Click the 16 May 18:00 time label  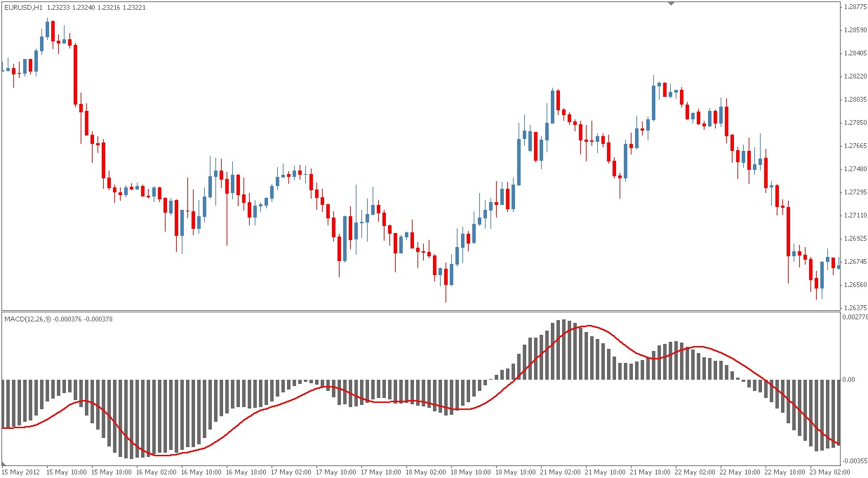247,472
